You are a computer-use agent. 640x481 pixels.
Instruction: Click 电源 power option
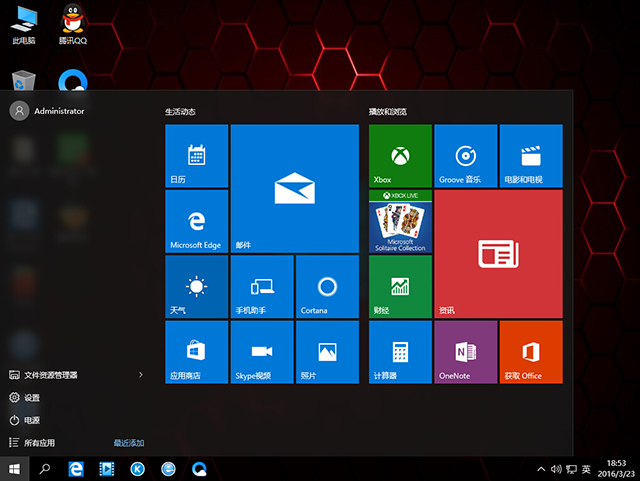32,420
